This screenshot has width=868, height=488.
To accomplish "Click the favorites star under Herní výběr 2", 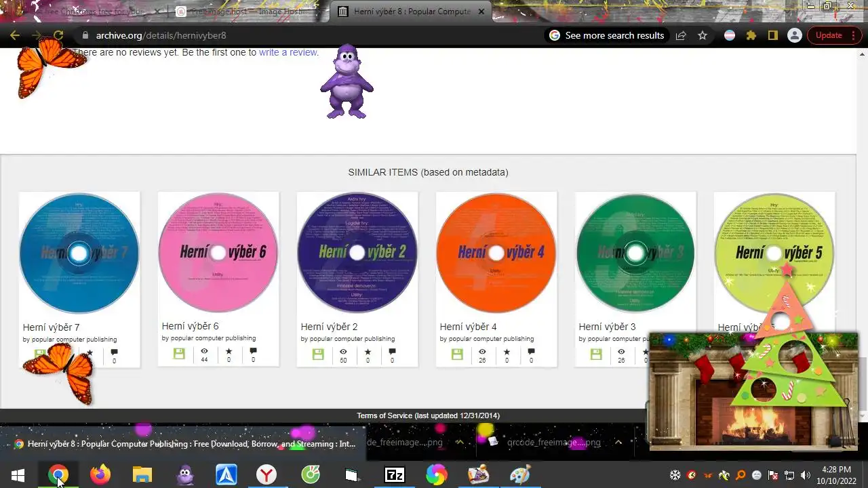I will 368,352.
